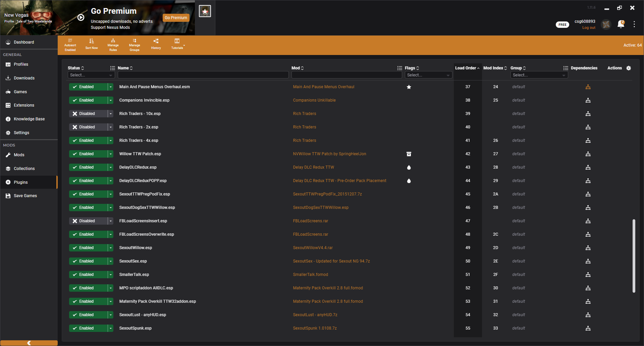Open status dropdown arrow for SexoutSpunk.esp

click(x=111, y=328)
